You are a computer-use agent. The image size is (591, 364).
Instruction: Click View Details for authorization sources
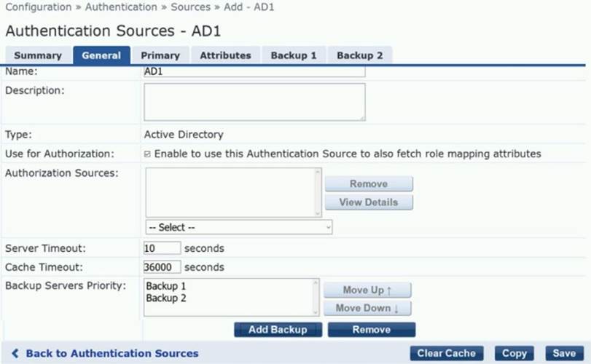pyautogui.click(x=369, y=202)
